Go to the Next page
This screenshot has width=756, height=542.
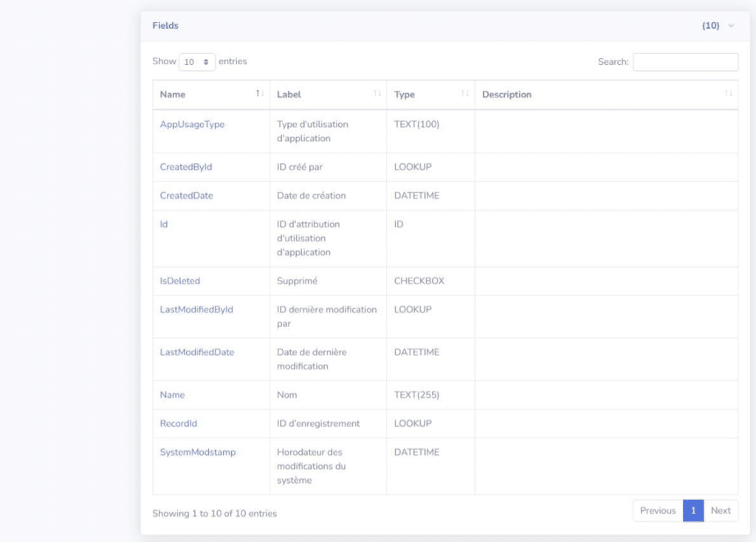pos(721,510)
